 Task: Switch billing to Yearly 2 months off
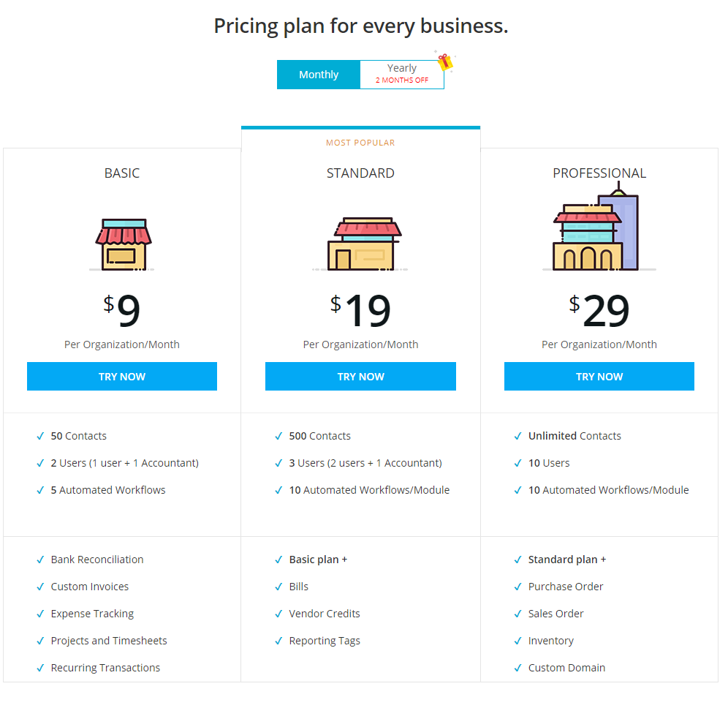[x=402, y=75]
